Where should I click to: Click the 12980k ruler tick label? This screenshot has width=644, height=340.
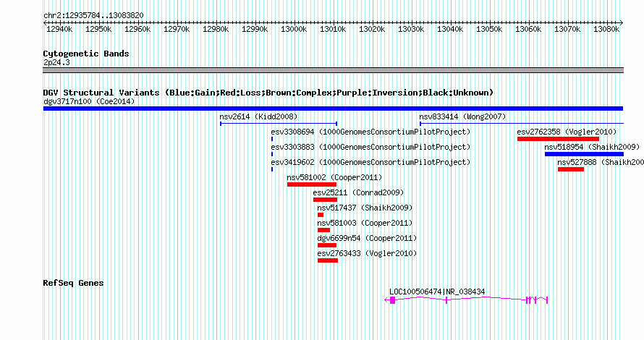[x=216, y=29]
